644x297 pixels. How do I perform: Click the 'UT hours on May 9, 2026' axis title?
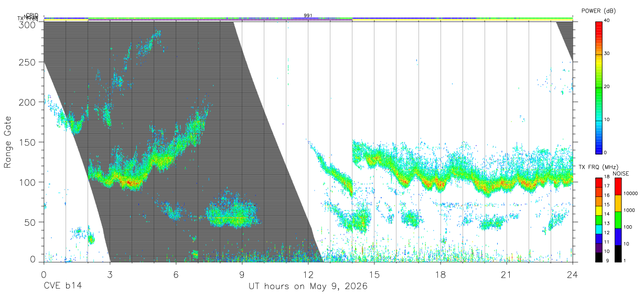(308, 287)
